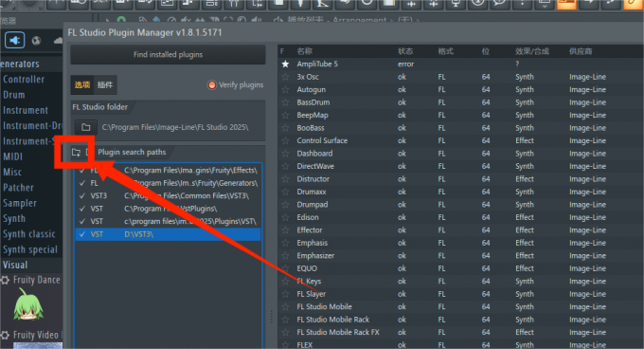Click the filled star next to AmpliTube 5
Viewport: 644px width, 349px height.
(x=285, y=64)
